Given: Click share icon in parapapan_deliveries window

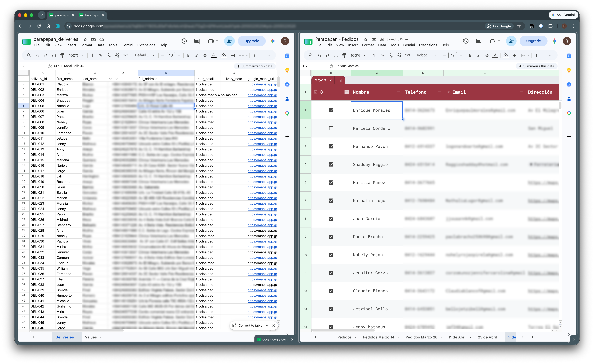Looking at the screenshot, I should point(229,41).
